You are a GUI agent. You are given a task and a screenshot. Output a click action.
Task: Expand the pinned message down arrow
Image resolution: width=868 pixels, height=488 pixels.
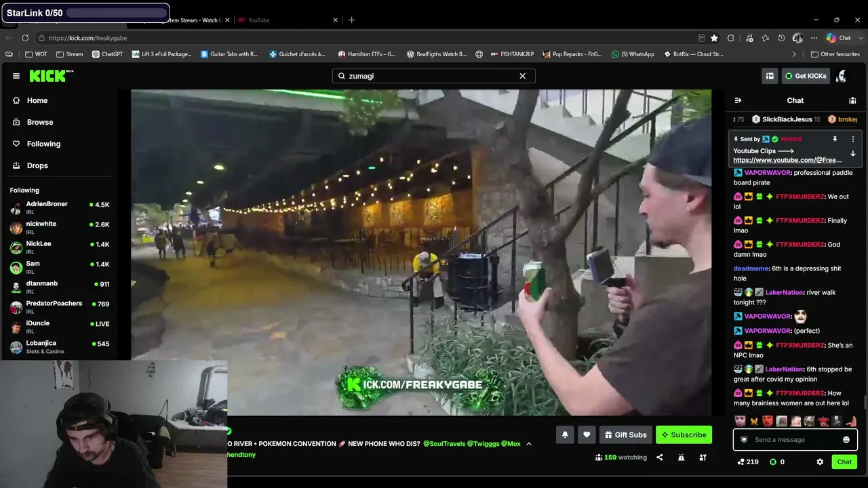pos(853,154)
